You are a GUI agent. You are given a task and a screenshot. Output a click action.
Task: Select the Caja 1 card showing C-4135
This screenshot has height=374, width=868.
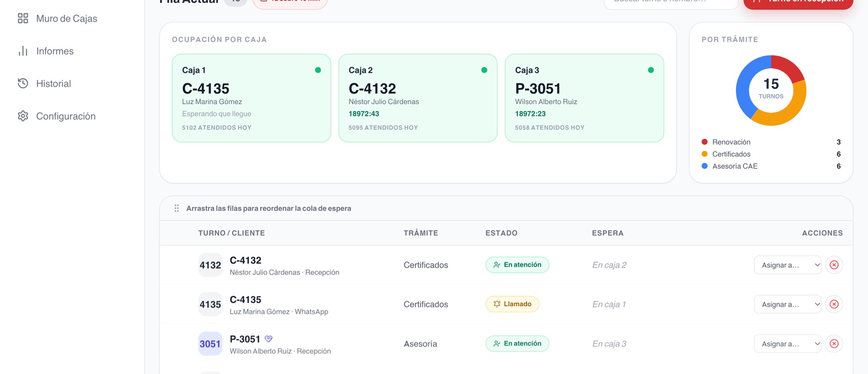[x=251, y=98]
